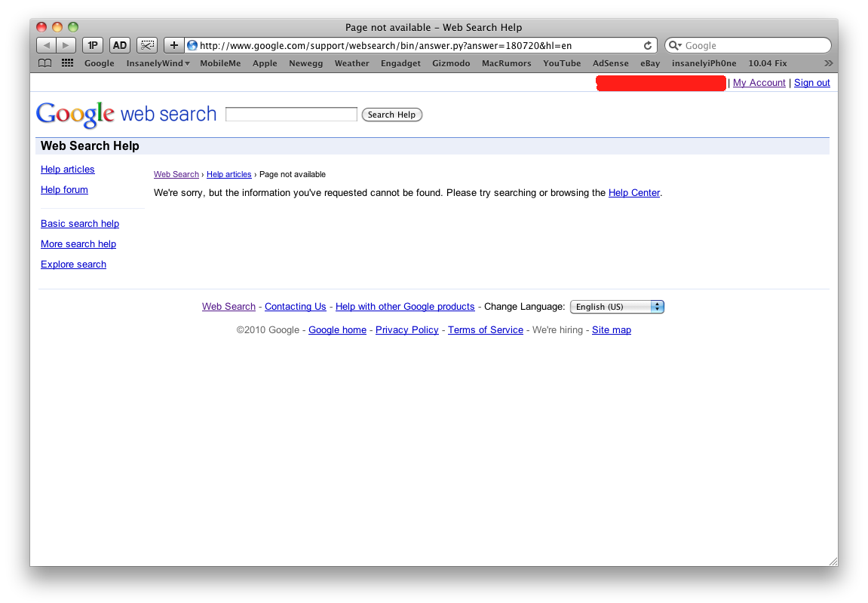
Task: Click Contacting Us link
Action: click(295, 307)
